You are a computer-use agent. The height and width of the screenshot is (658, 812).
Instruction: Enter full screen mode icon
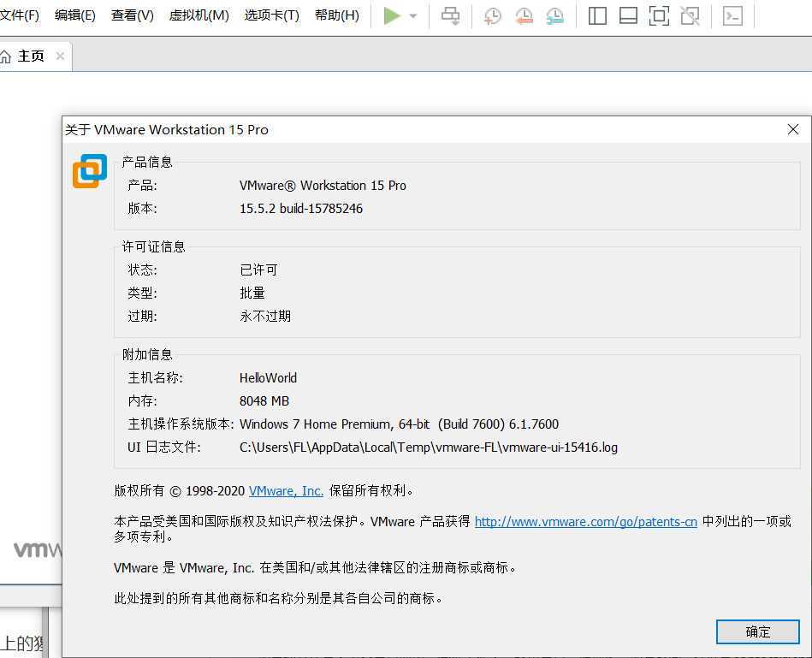pos(659,16)
